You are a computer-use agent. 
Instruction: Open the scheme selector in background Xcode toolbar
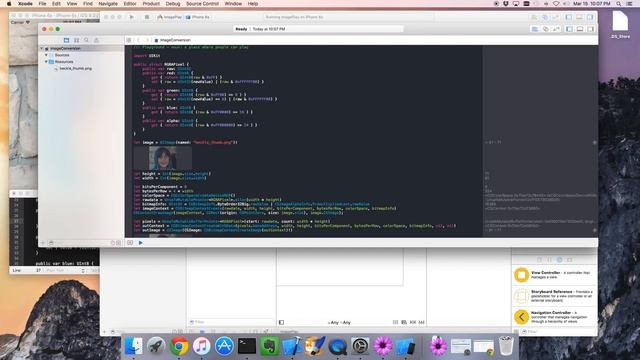point(169,17)
